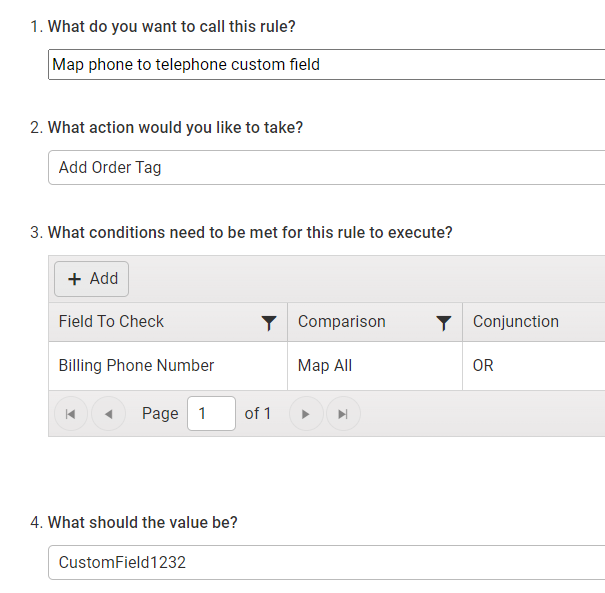605x593 pixels.
Task: Open the Add Order Tag action dropdown
Action: [x=326, y=167]
